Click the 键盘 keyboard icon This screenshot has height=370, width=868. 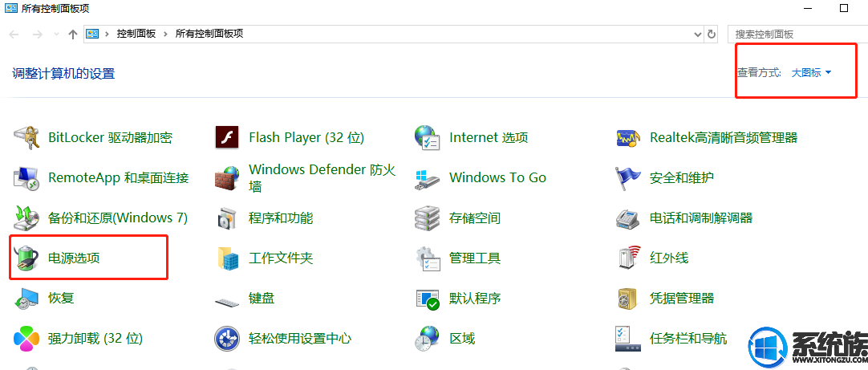point(228,301)
